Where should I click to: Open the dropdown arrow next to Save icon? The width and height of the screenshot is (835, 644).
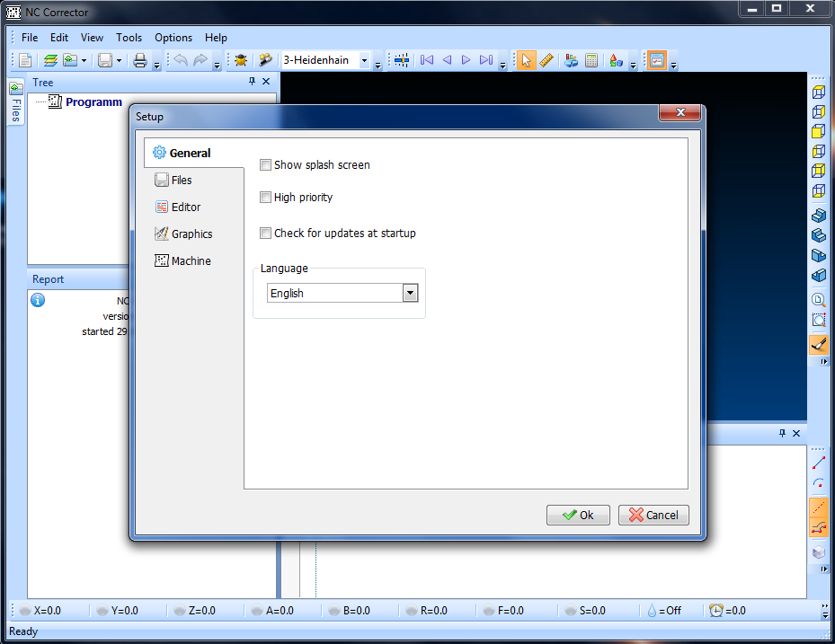pyautogui.click(x=119, y=60)
